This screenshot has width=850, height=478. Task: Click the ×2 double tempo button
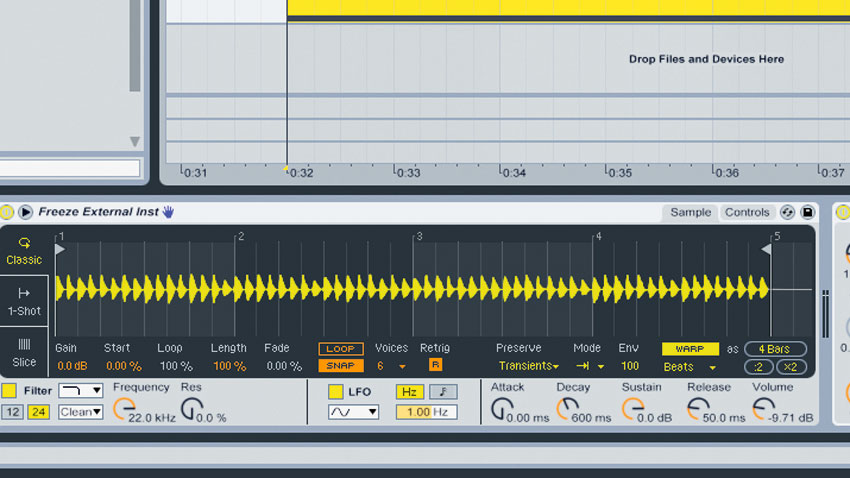click(x=791, y=367)
